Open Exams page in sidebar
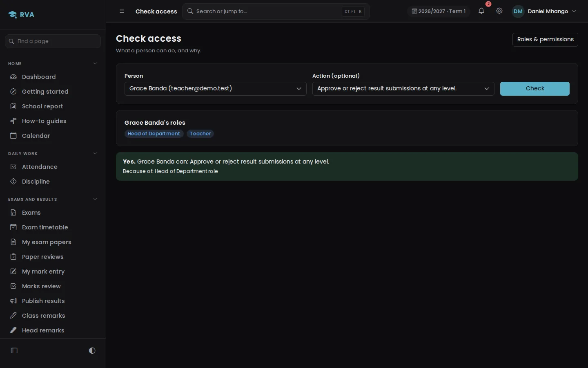 click(x=53, y=213)
